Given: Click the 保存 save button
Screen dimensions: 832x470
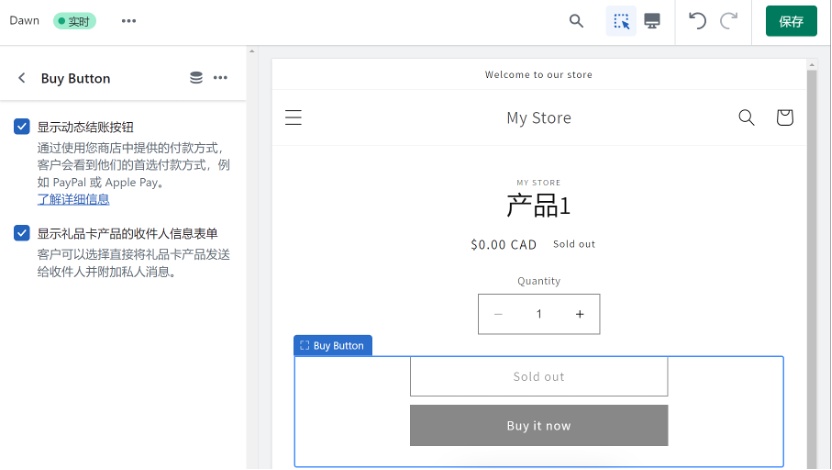Looking at the screenshot, I should point(791,21).
